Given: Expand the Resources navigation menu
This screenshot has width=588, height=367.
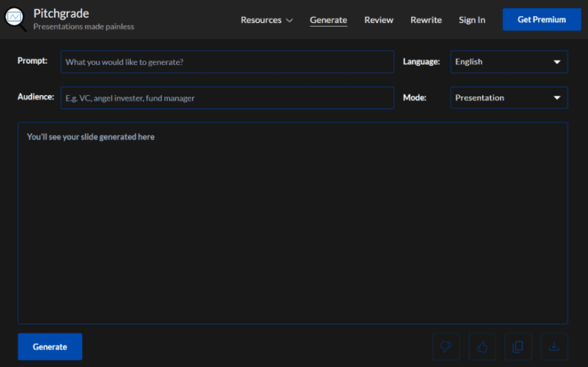Looking at the screenshot, I should click(x=266, y=20).
